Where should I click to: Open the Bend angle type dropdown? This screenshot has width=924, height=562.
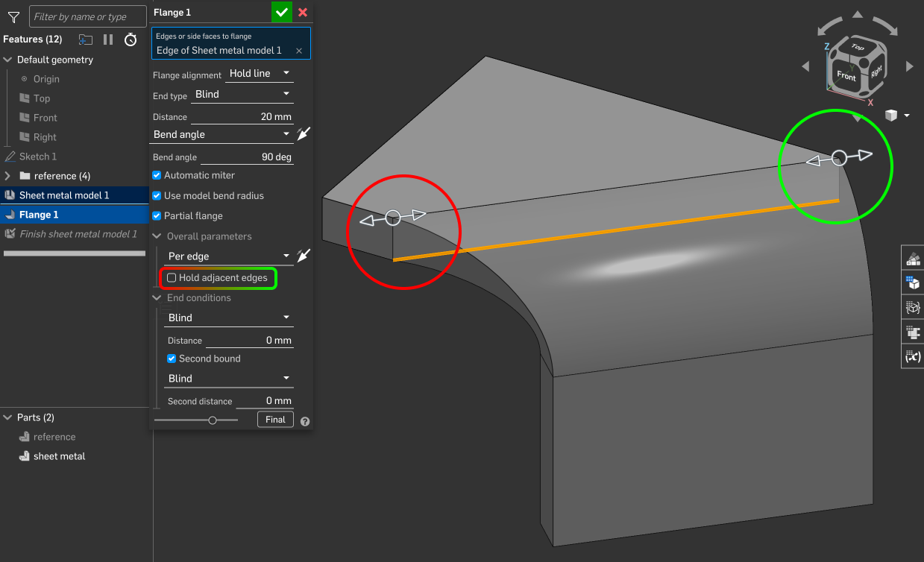coord(222,135)
